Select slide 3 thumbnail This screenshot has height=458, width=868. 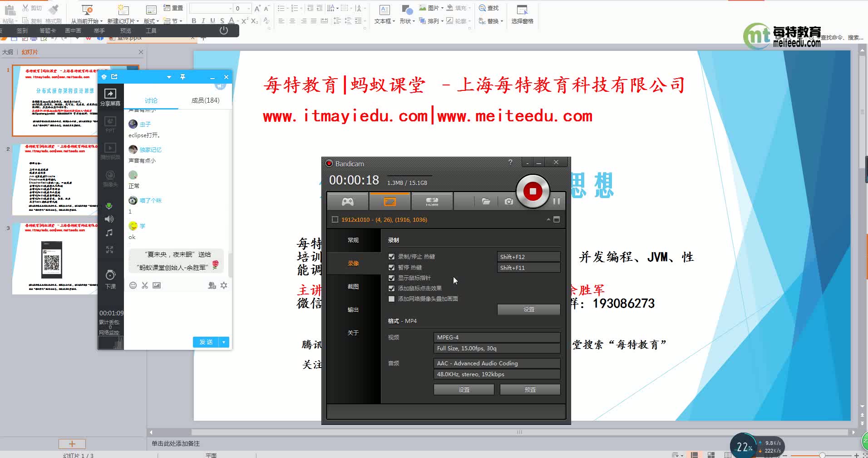coord(54,259)
